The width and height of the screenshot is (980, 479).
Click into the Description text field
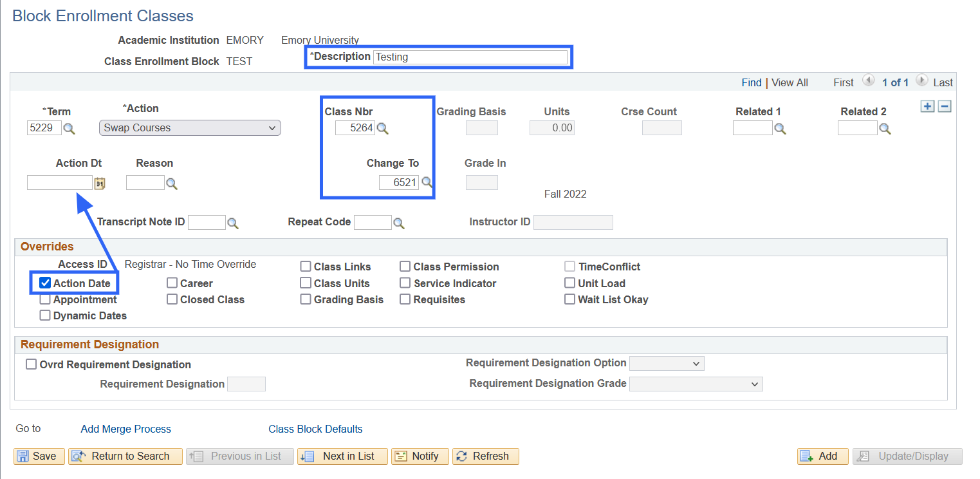point(470,57)
